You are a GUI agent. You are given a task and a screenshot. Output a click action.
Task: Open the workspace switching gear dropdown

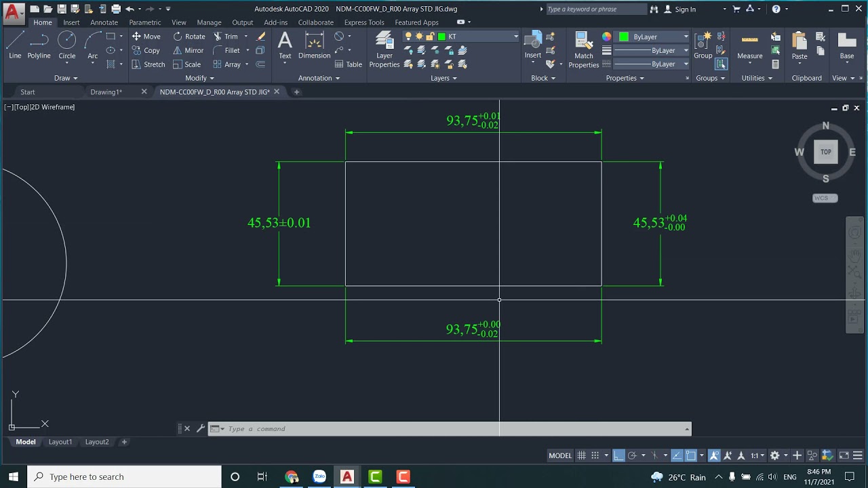[778, 455]
